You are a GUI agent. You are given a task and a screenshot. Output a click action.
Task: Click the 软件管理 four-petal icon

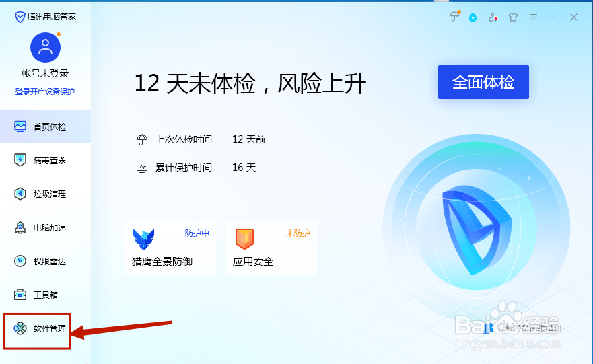[20, 328]
